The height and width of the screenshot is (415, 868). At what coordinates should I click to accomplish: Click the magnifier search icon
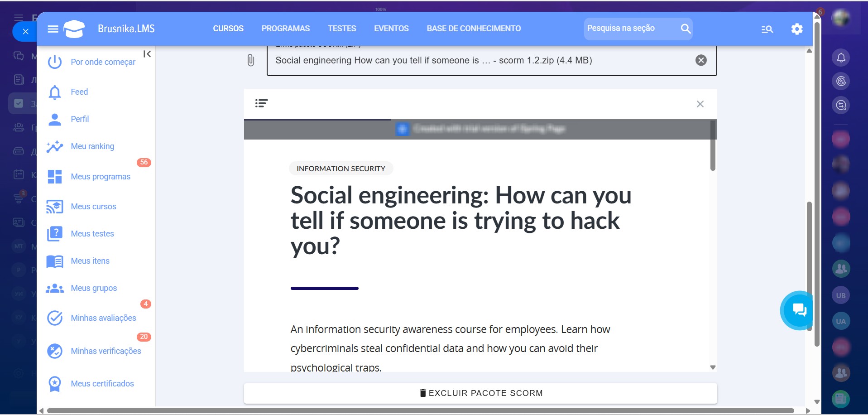click(x=686, y=29)
